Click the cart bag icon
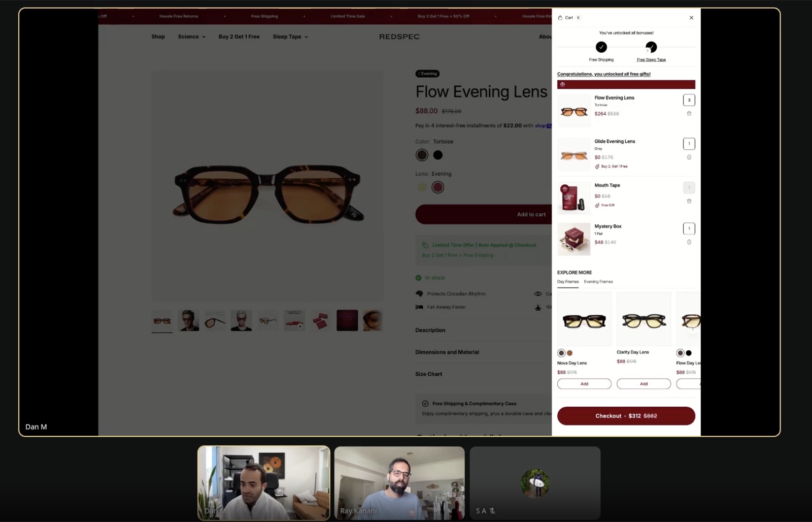 pyautogui.click(x=560, y=18)
